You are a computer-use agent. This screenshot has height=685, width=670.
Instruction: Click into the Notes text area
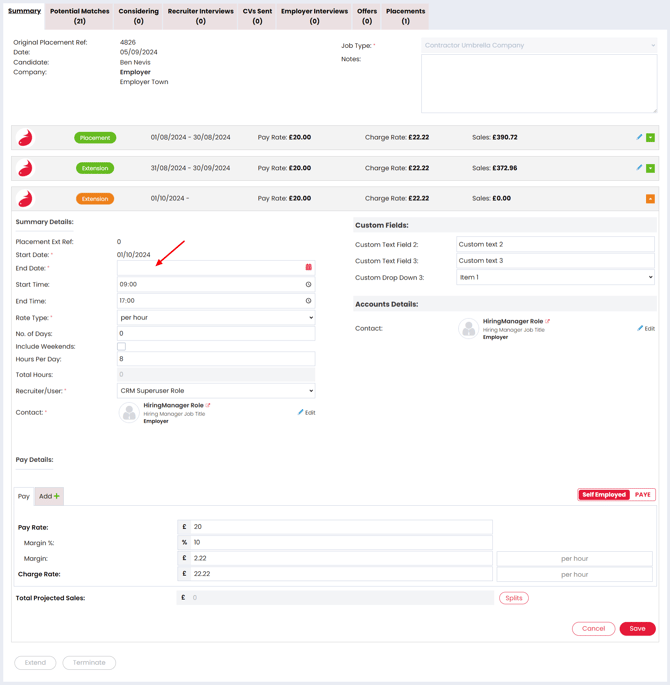tap(539, 83)
